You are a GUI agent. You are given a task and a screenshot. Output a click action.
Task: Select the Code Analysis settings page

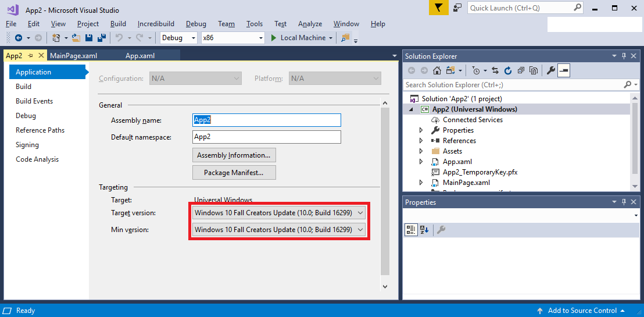coord(37,159)
